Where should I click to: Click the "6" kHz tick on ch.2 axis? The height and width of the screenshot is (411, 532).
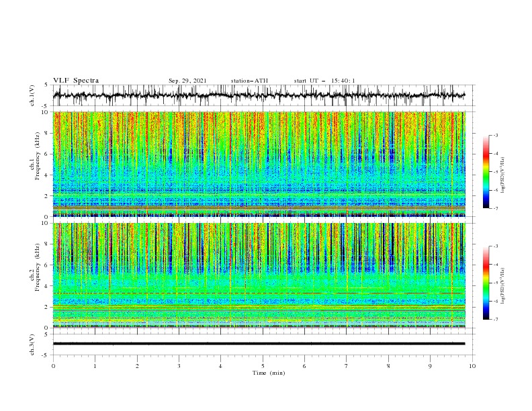(x=46, y=265)
